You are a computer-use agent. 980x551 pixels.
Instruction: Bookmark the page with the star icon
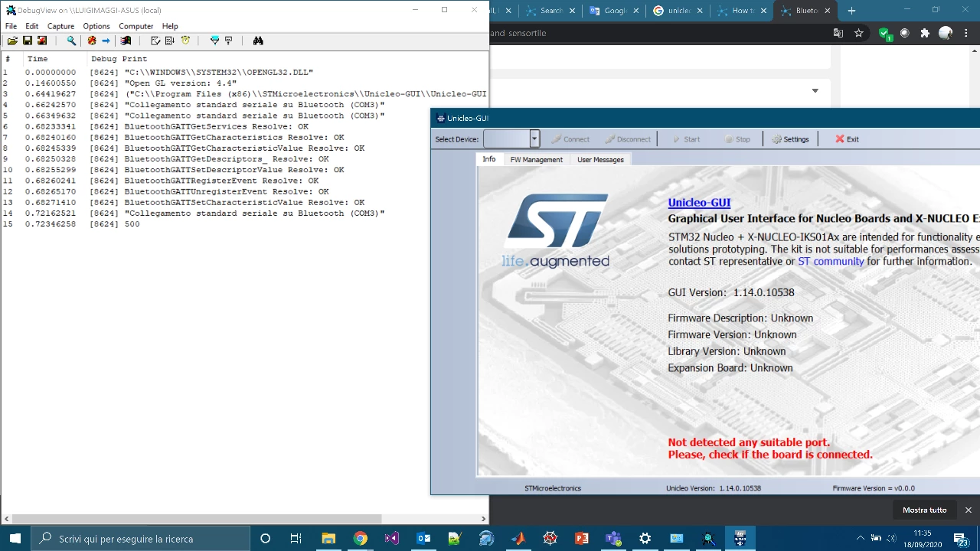859,33
